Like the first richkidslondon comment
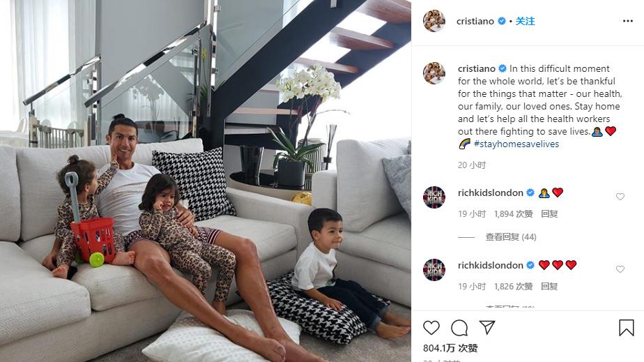 620,197
